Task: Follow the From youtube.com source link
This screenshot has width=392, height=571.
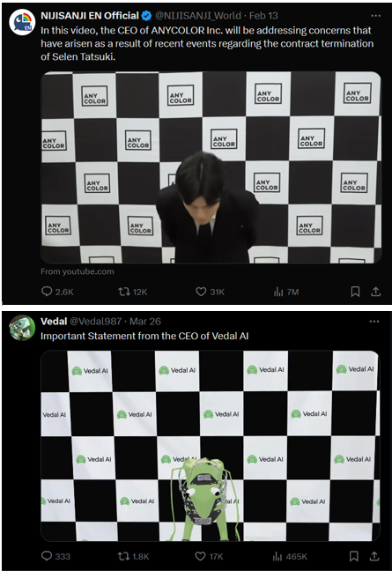Action: click(78, 271)
